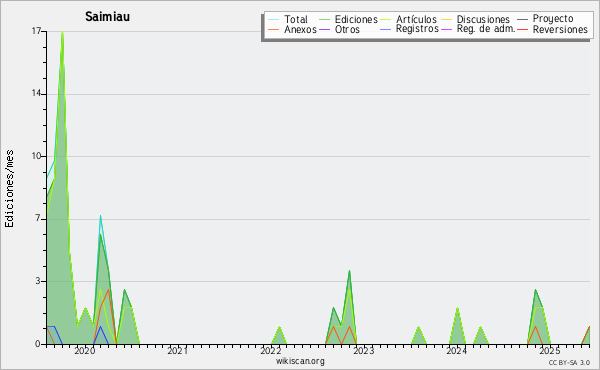Click the Proyecto legend entry

pos(553,19)
